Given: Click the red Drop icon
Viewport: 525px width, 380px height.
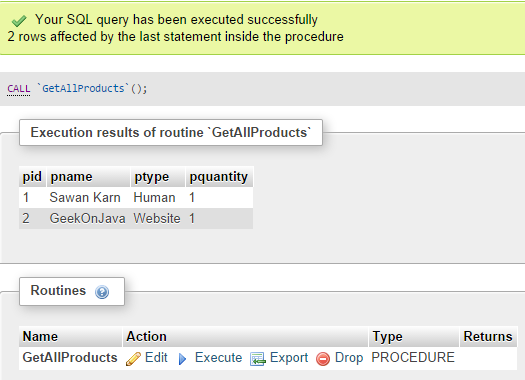Looking at the screenshot, I should (323, 359).
